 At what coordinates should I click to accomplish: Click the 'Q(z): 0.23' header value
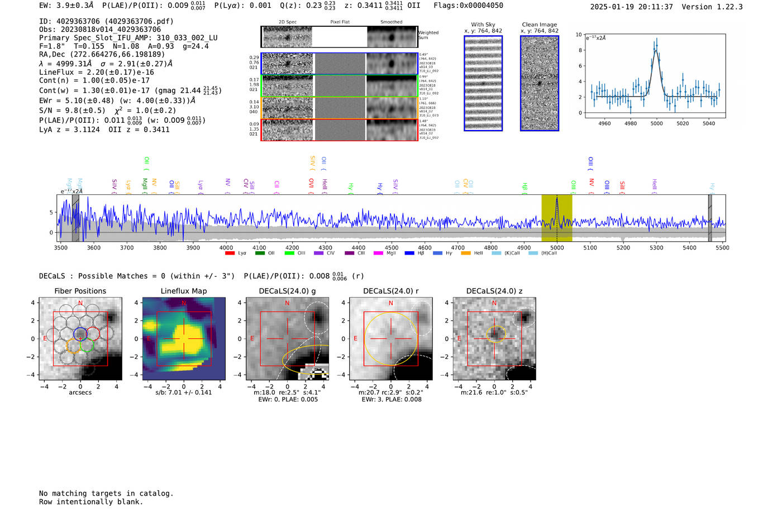pos(301,6)
